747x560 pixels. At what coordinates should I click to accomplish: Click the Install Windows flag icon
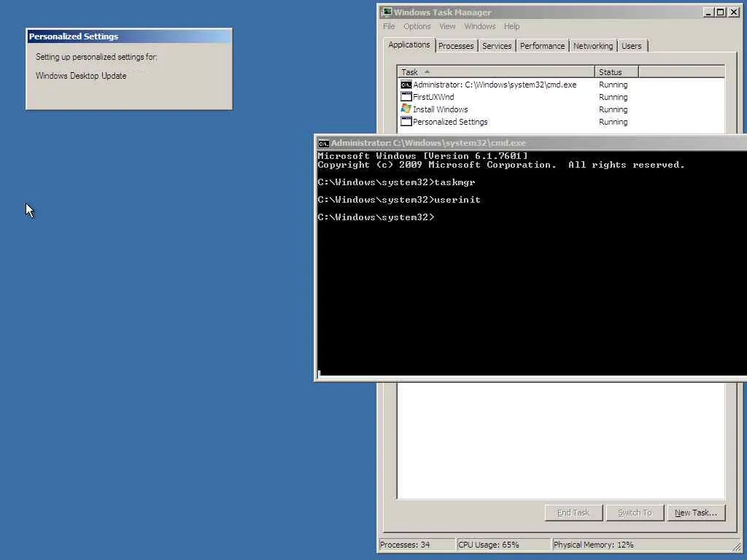point(406,109)
